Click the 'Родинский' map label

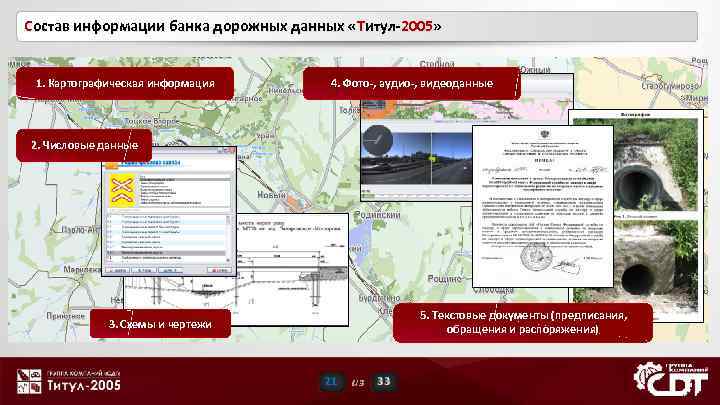point(377,215)
